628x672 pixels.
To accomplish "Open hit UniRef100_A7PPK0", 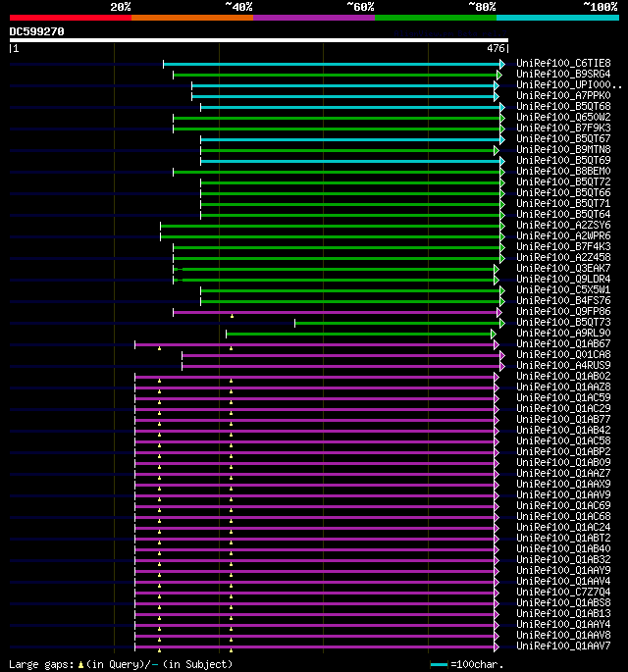I will click(x=563, y=95).
